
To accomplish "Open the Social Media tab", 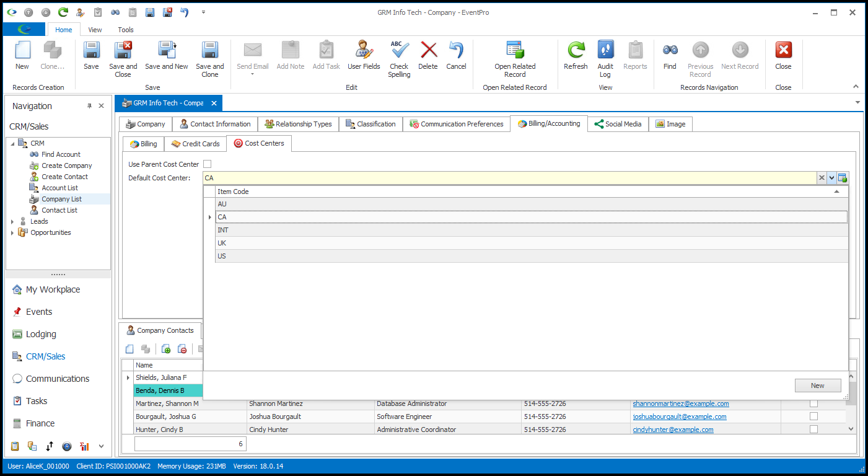I will (618, 124).
